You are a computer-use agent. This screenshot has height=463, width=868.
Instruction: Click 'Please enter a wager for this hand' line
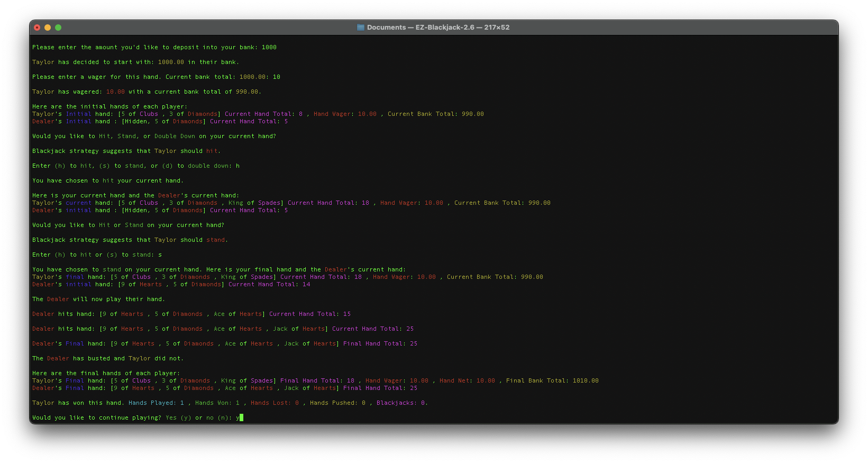pyautogui.click(x=156, y=77)
